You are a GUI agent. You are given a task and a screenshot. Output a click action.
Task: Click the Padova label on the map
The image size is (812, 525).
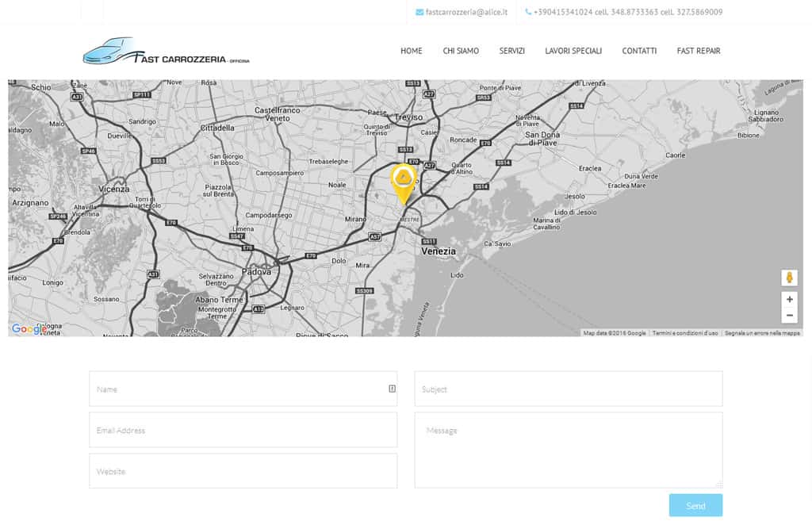(x=256, y=271)
